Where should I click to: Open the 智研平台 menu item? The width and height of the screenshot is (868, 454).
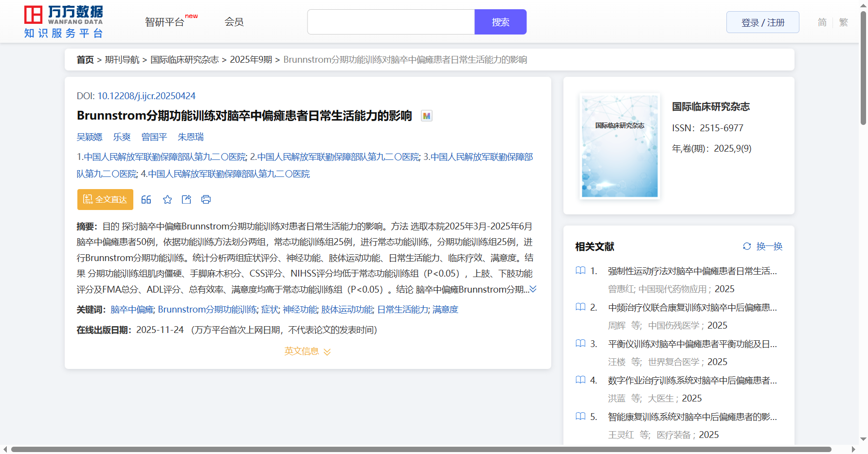tap(165, 22)
